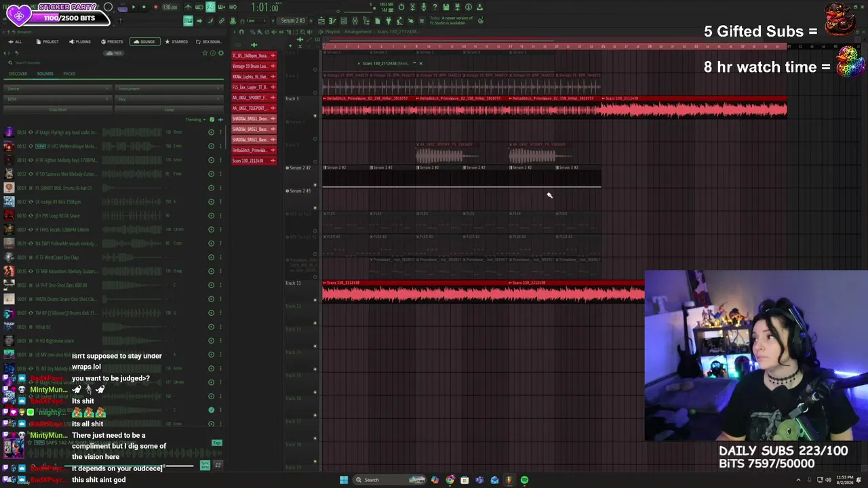Image resolution: width=868 pixels, height=488 pixels.
Task: Add JTH PW Loop 90 04 Snare sound
Action: 211,216
